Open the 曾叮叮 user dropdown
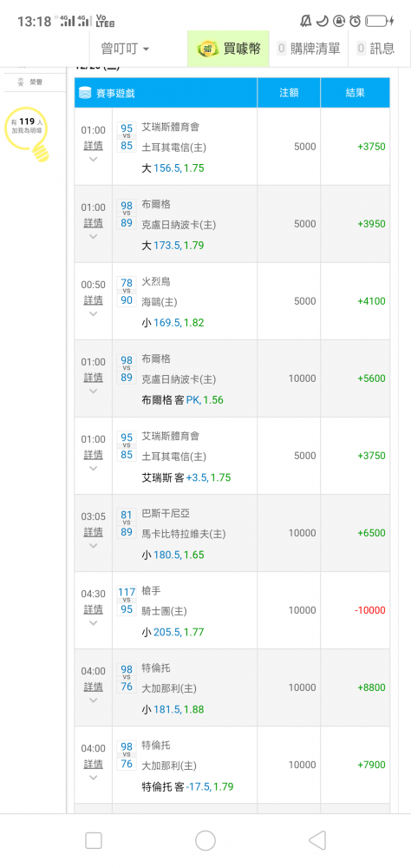Image resolution: width=411 pixels, height=868 pixels. coord(125,49)
